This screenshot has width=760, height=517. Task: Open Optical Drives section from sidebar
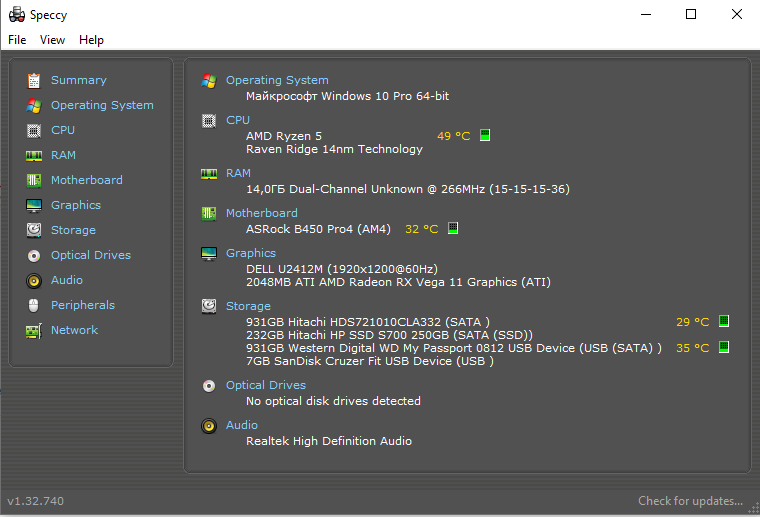tap(91, 255)
